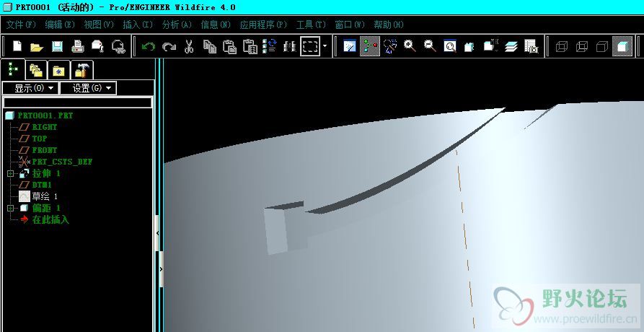Collapse navigator panel with left arrow handle
The image size is (644, 332).
click(158, 233)
